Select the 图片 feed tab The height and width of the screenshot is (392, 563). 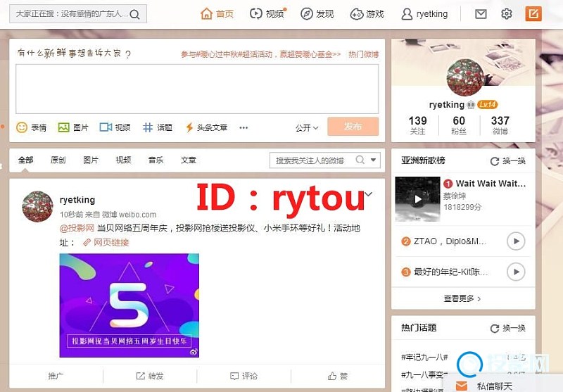91,160
